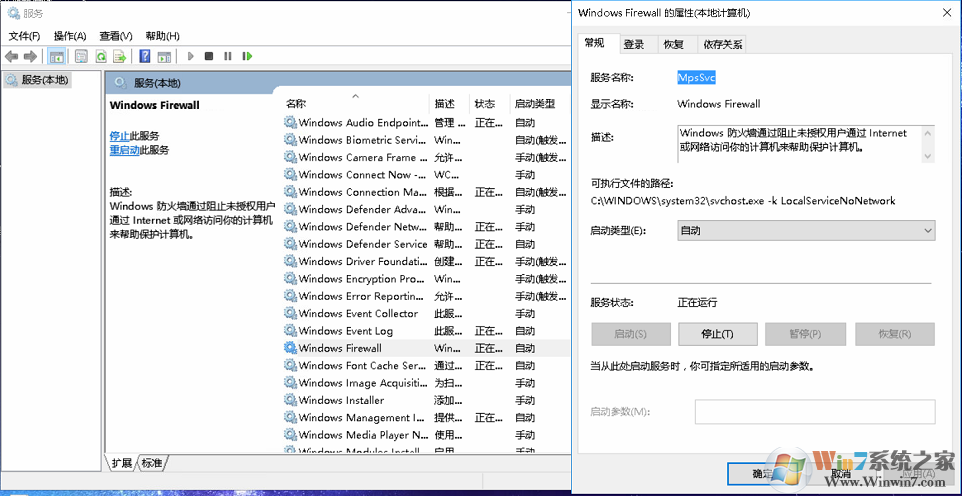Open the blue Help toolbar icon
This screenshot has height=496, width=962.
coord(145,56)
